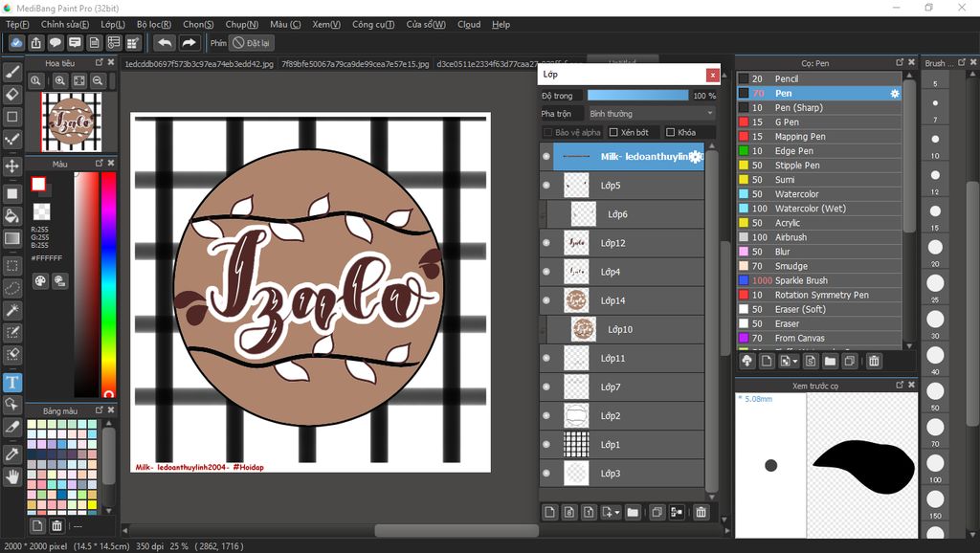The width and height of the screenshot is (980, 553).
Task: Open the Tệp(F) menu
Action: coord(17,24)
